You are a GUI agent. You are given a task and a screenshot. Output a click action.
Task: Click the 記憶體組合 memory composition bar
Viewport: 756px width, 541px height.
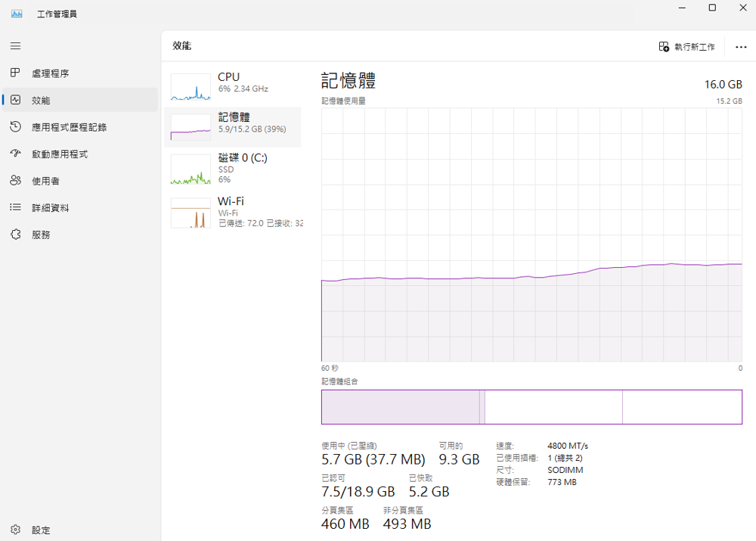pyautogui.click(x=531, y=407)
